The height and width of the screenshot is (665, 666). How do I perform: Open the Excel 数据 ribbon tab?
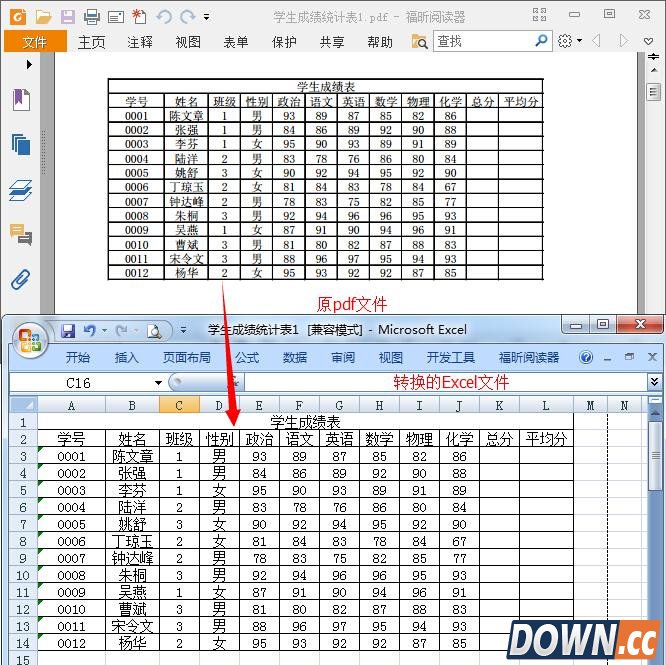pos(295,358)
